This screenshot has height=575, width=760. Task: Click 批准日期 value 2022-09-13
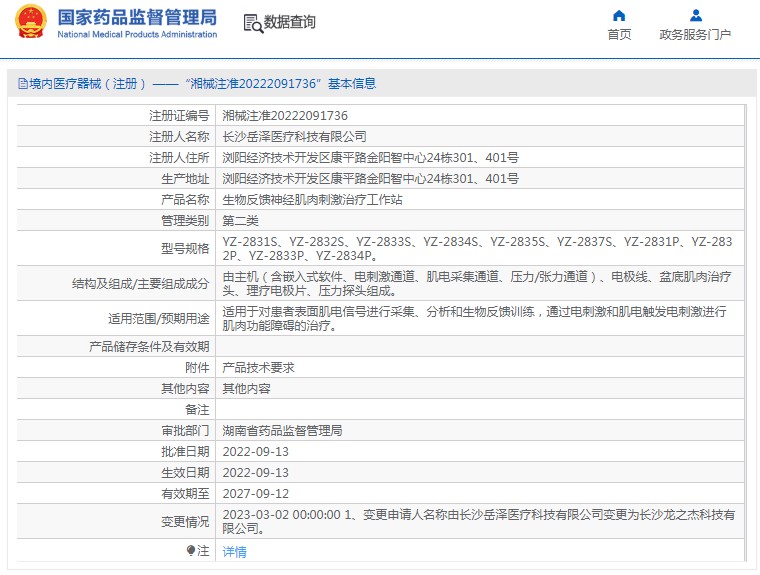pos(255,451)
